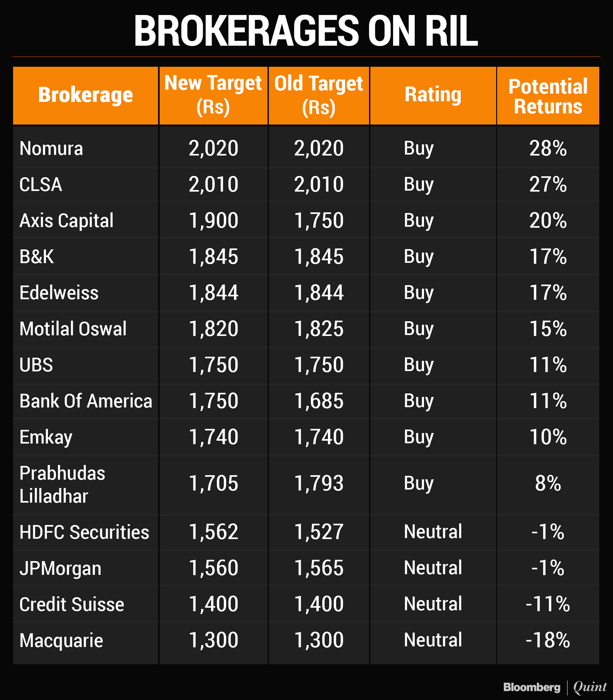Select the CLSA row label
The height and width of the screenshot is (700, 613).
pyautogui.click(x=41, y=184)
